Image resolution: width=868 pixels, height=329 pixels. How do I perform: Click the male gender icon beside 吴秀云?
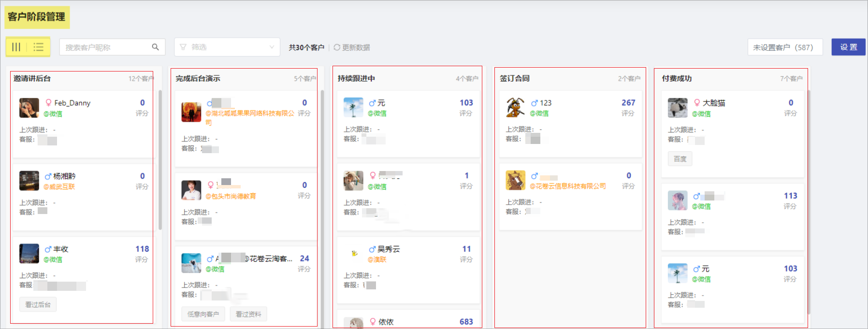(372, 249)
